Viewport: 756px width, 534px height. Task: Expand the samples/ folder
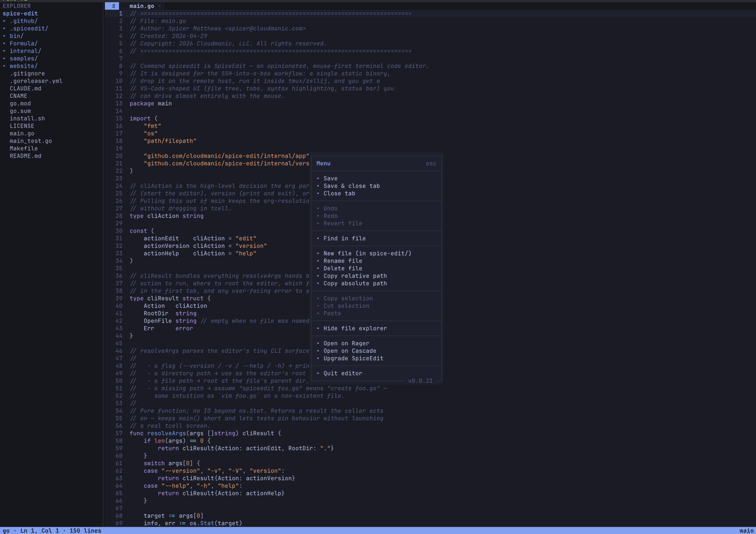(23, 59)
